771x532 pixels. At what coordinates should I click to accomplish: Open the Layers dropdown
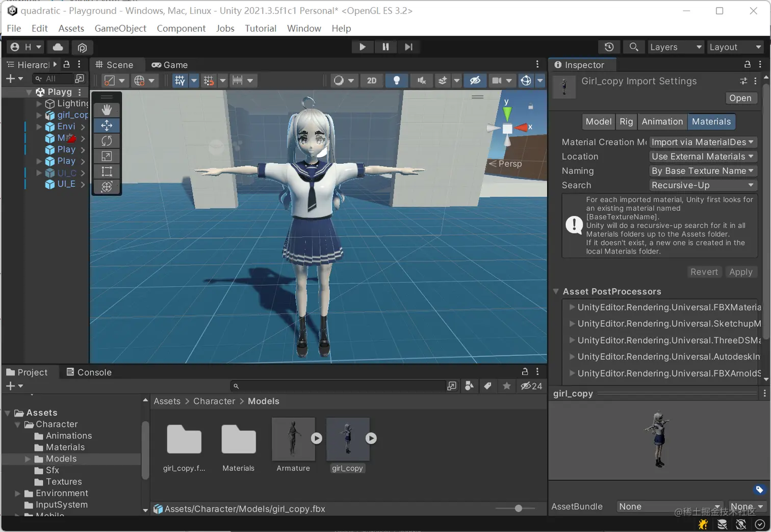(x=676, y=47)
